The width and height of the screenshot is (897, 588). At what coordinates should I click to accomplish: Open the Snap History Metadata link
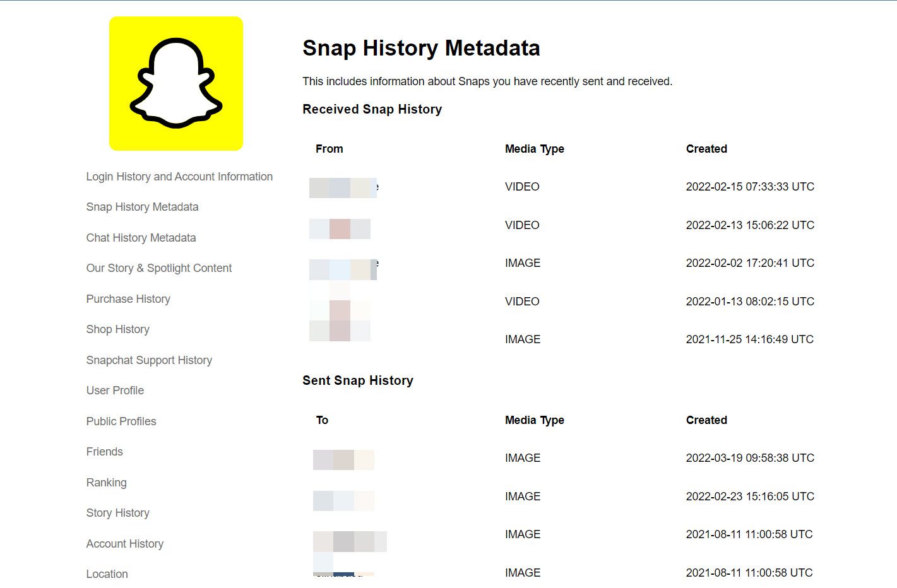pos(142,207)
